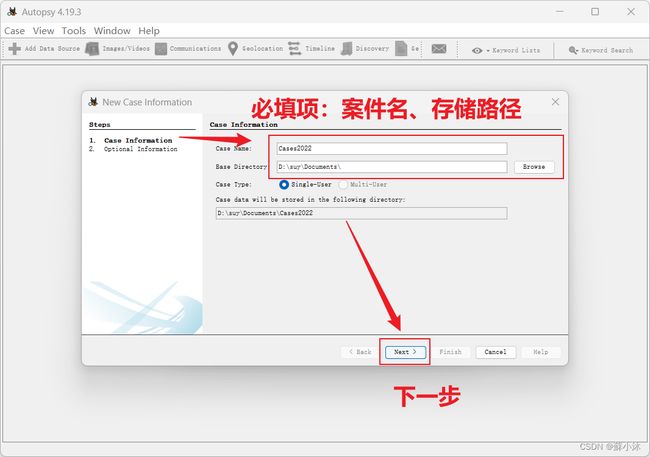Click the Keyword Lists eye icon
This screenshot has height=457, width=650.
477,51
